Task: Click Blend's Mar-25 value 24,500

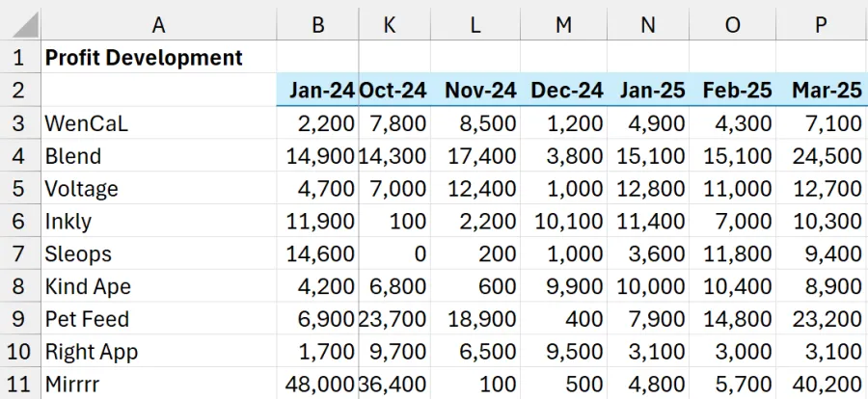Action: (822, 155)
